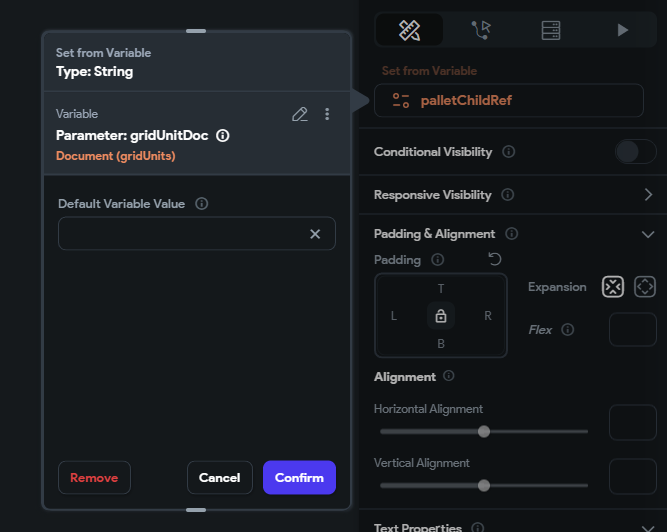
Task: Click the right padding R field
Action: tap(488, 316)
